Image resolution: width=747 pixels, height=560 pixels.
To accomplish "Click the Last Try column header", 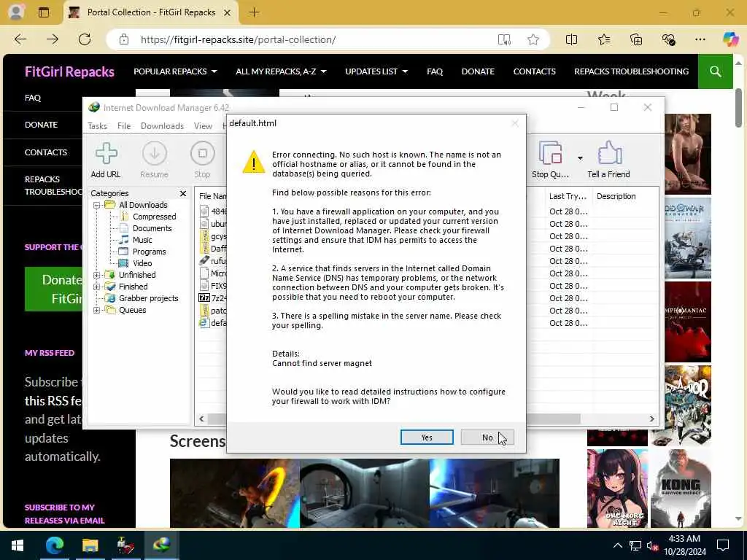I will point(568,196).
